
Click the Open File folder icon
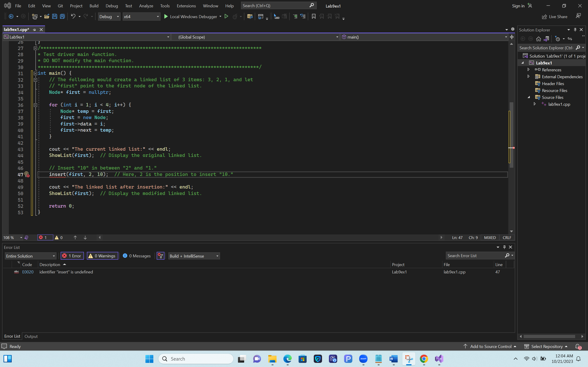(x=47, y=17)
